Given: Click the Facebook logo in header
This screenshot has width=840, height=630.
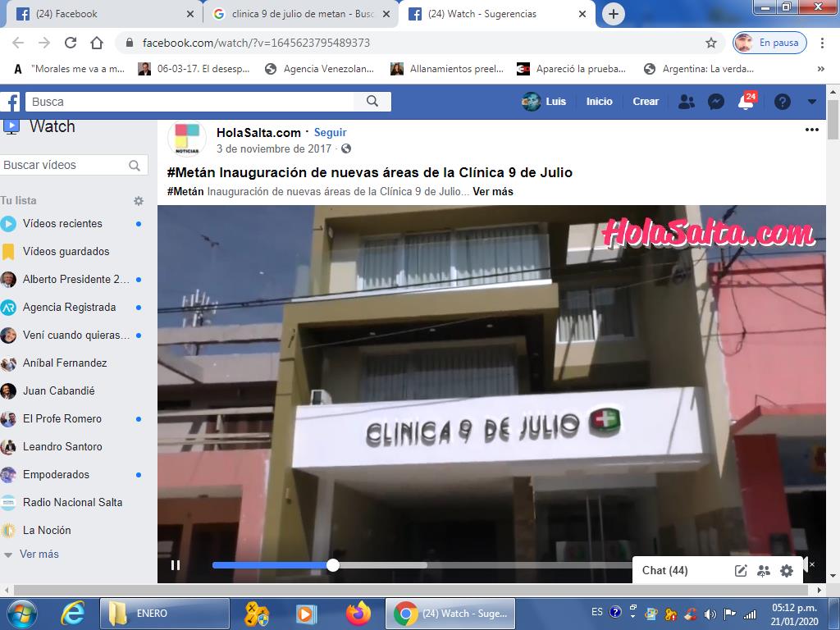Looking at the screenshot, I should tap(10, 101).
